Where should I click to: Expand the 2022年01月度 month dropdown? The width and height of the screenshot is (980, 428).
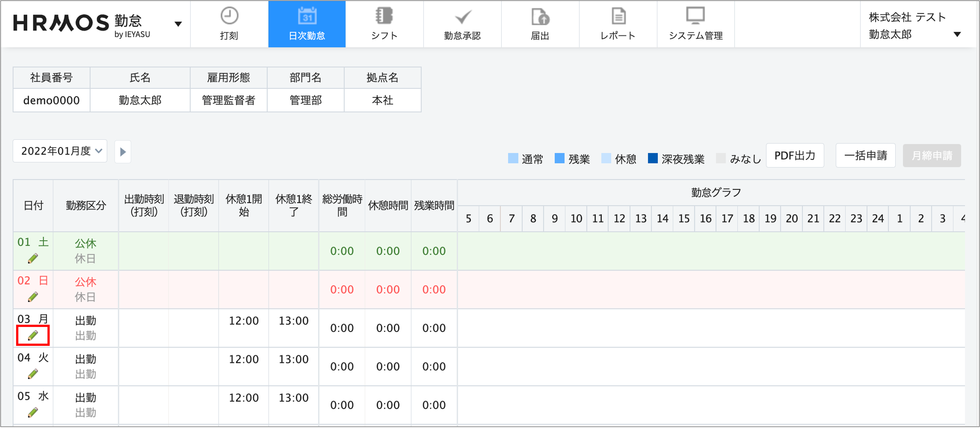click(60, 151)
